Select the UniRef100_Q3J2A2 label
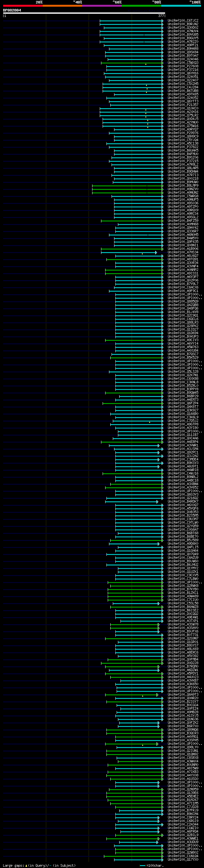The image size is (204, 868). coord(183,456)
